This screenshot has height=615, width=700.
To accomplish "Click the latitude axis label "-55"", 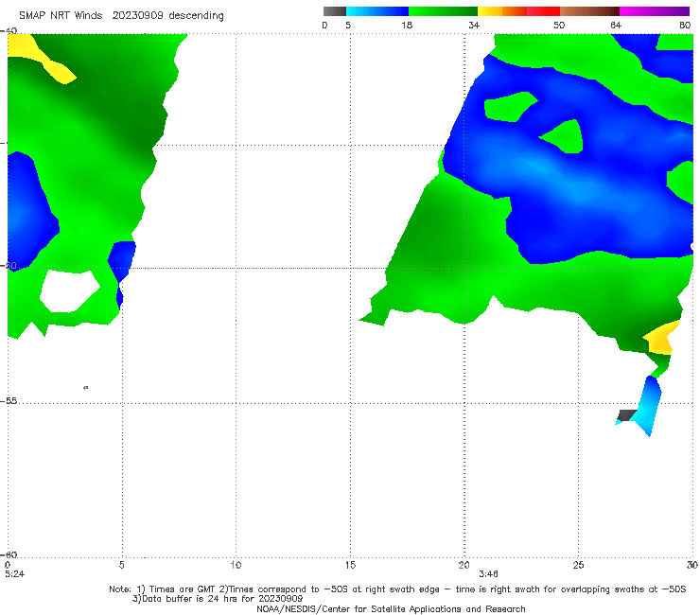I will coord(9,401).
